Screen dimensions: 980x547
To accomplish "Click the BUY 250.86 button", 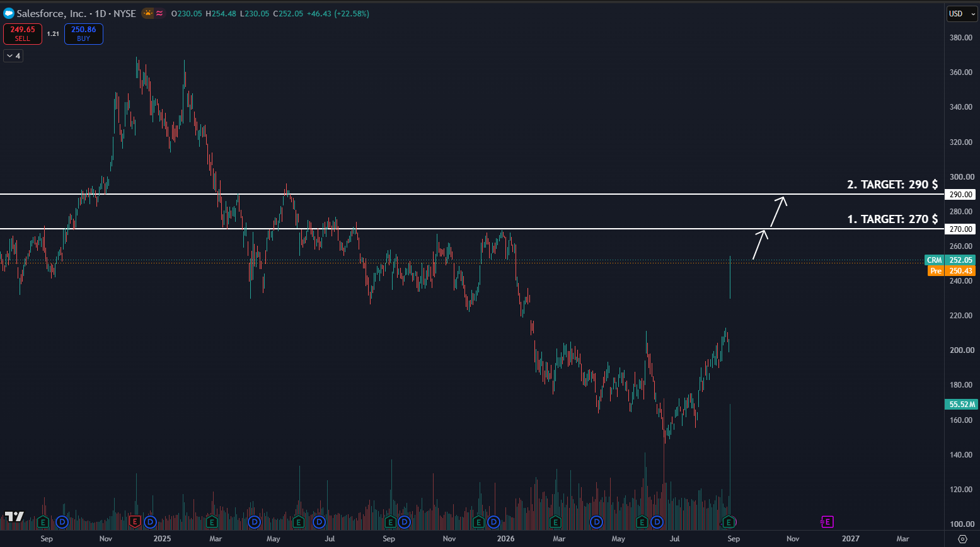I will coord(84,34).
